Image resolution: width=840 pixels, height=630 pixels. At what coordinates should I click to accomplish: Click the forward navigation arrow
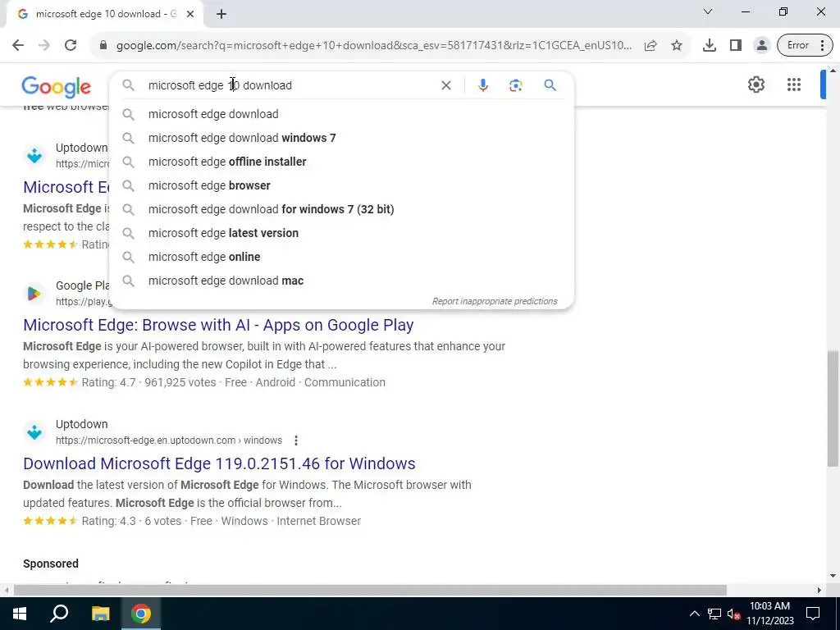[44, 46]
